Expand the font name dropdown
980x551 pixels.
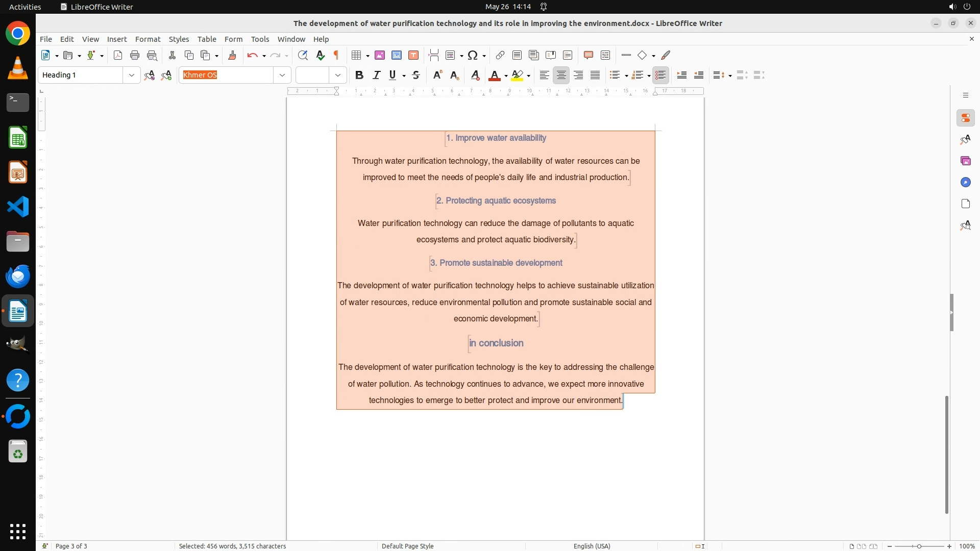(282, 76)
